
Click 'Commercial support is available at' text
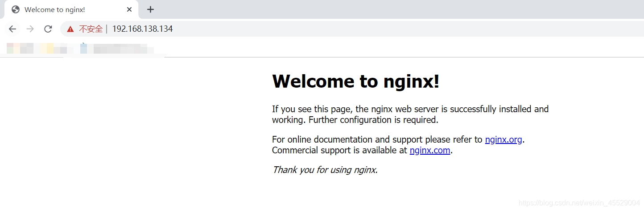tap(340, 150)
